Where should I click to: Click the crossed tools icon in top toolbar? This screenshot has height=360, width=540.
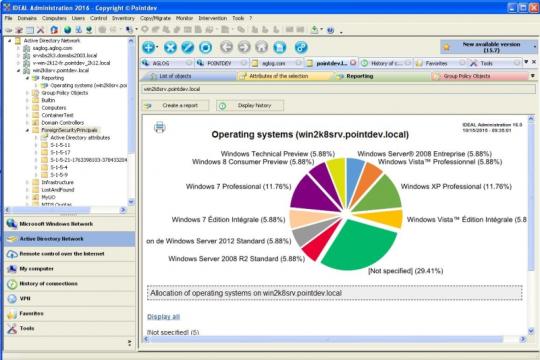coord(41,30)
